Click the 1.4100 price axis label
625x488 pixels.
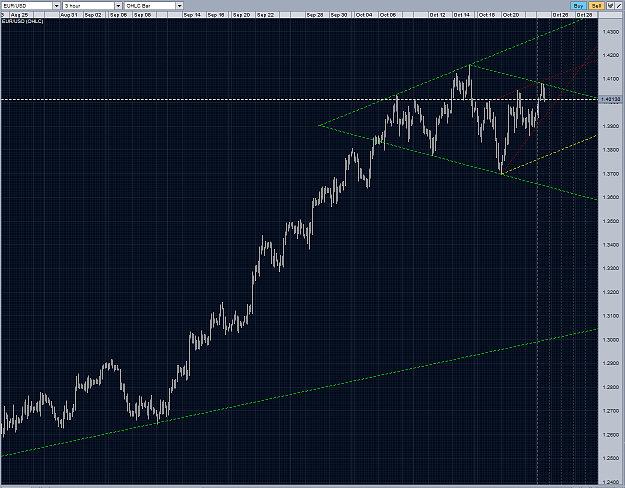click(611, 79)
